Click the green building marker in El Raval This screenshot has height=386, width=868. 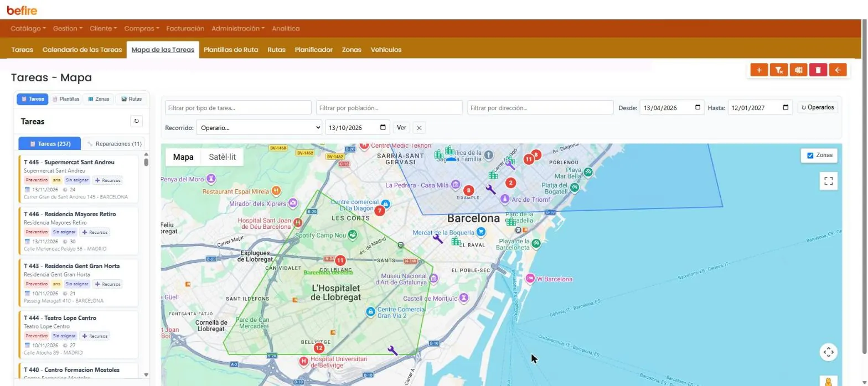coord(456,241)
